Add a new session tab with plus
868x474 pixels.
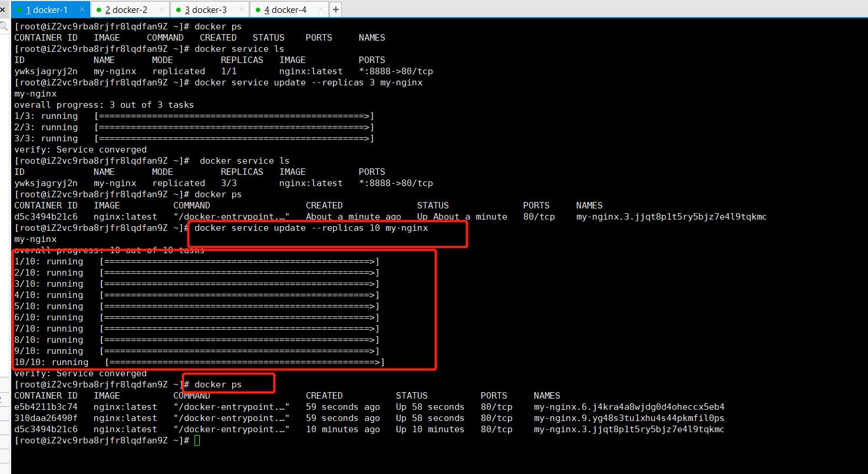tap(335, 9)
